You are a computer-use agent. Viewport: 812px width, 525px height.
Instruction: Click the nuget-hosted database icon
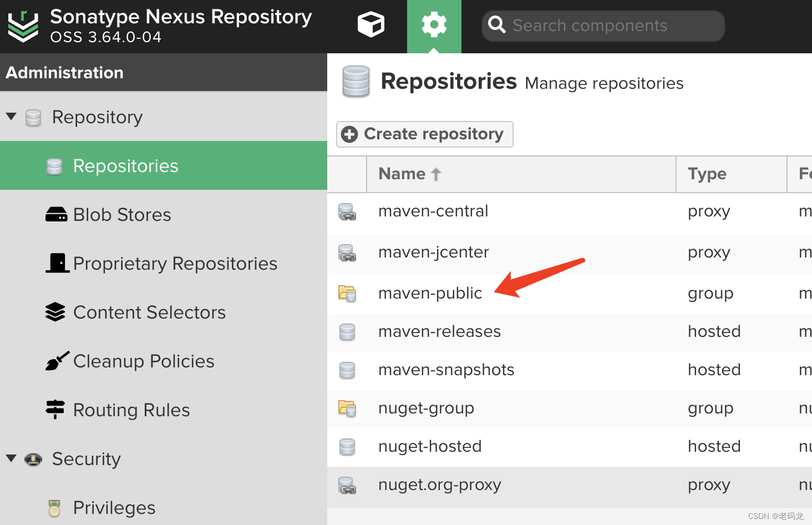click(x=347, y=447)
